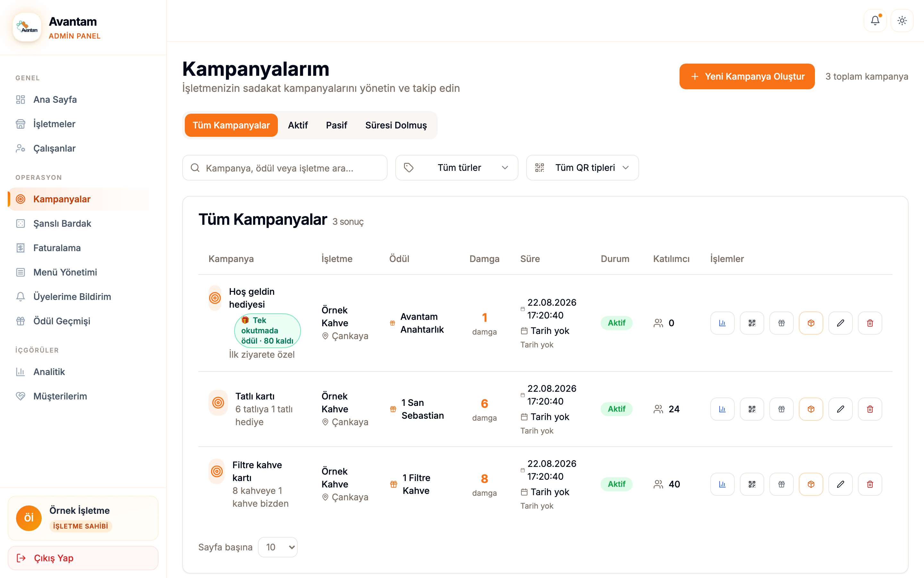Switch to the Aktif tab

tap(298, 125)
